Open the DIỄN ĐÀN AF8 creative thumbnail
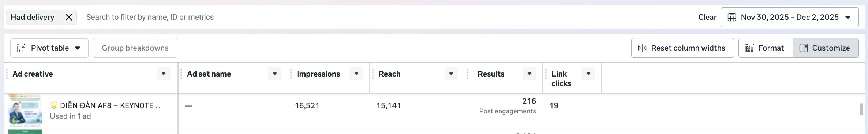This screenshot has height=134, width=868. pos(25,111)
